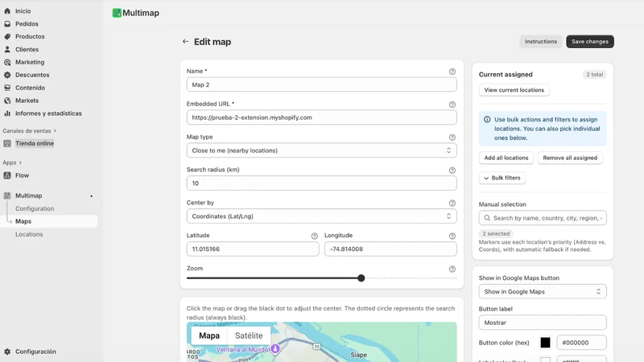Screen dimensions: 644x362
Task: Click the search magnifier in Manual selection
Action: tap(487, 218)
